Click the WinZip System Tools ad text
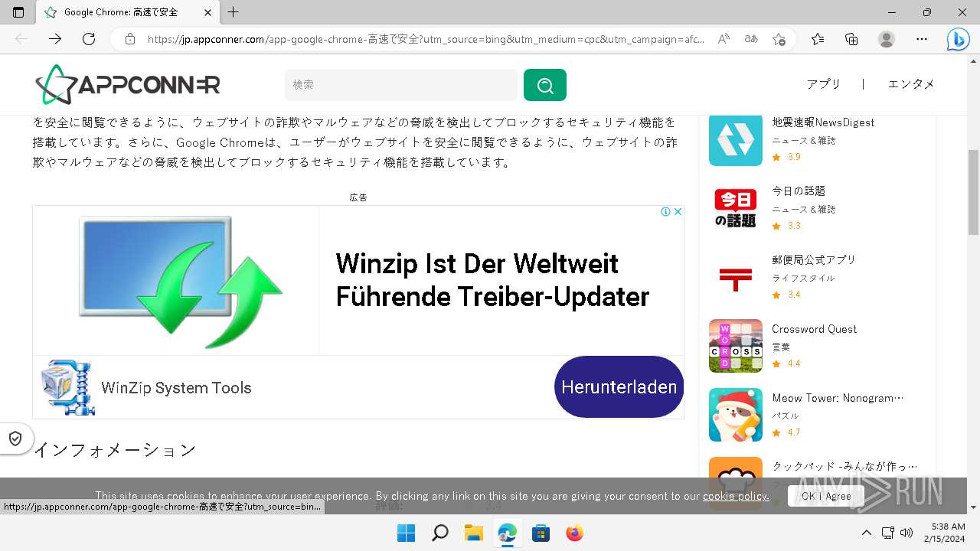The image size is (980, 551). point(176,388)
